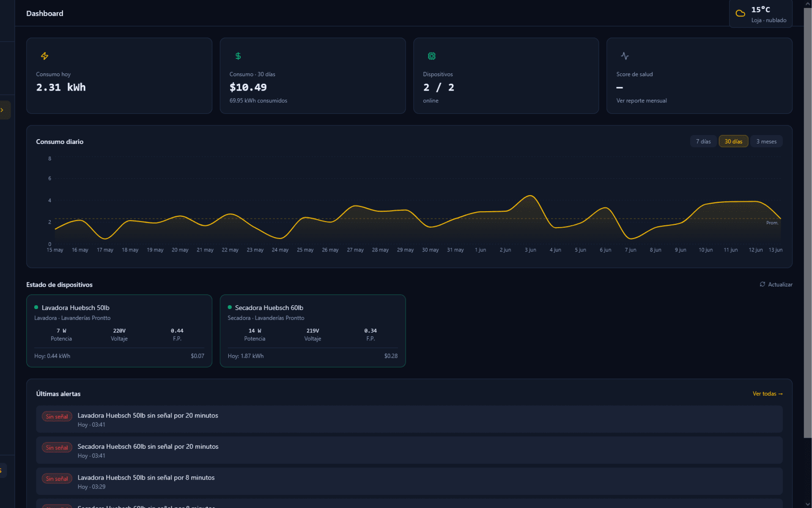Switch chart range to 7 días
Viewport: 812px width, 508px height.
click(703, 141)
